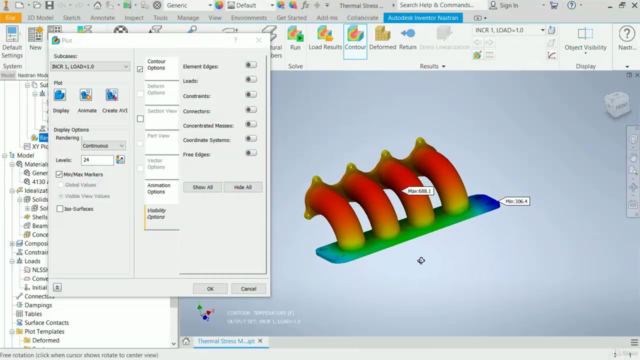
Task: Click the model tree scroll down arrow
Action: click(x=174, y=344)
